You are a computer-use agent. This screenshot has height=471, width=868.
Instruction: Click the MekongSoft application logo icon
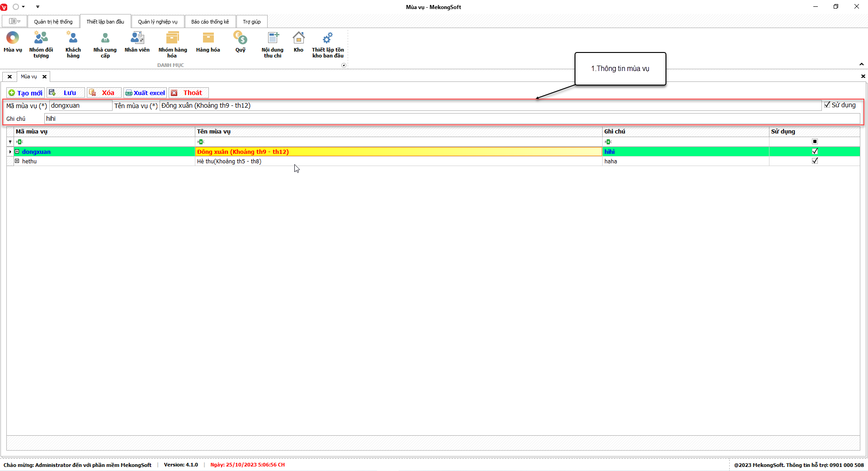[4, 7]
